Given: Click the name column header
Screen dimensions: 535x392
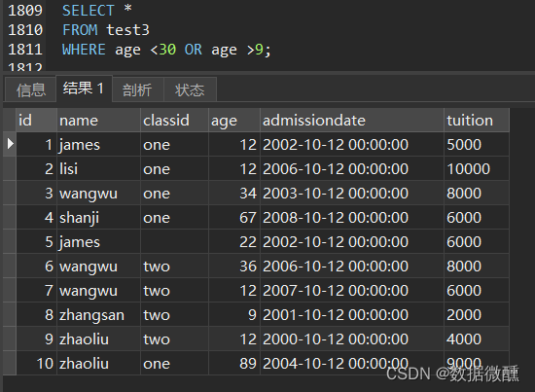Looking at the screenshot, I should tap(98, 121).
